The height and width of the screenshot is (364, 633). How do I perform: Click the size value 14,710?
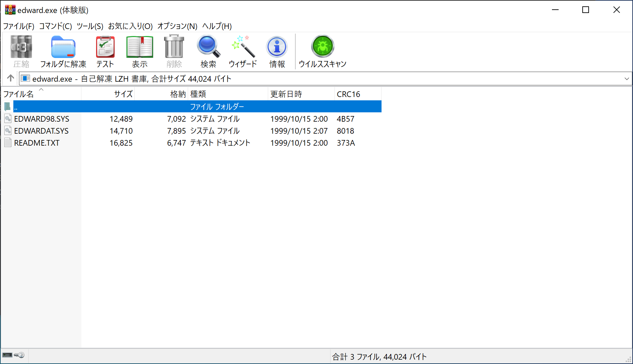(121, 131)
